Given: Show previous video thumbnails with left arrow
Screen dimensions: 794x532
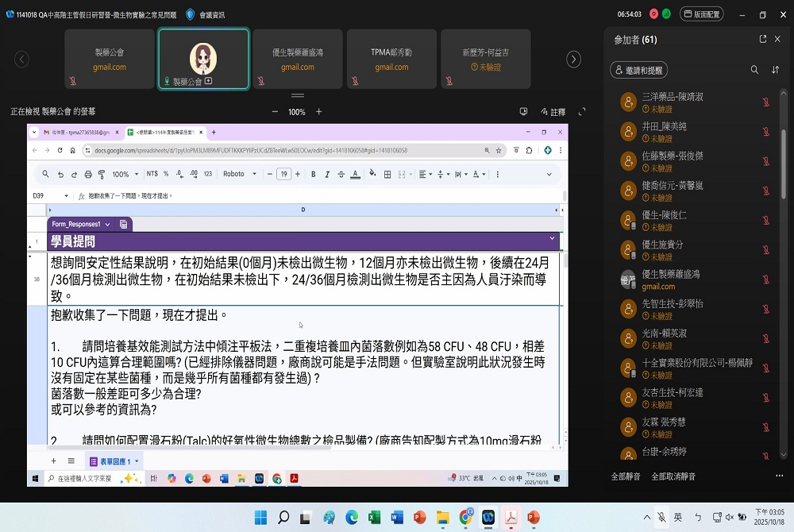Looking at the screenshot, I should [22, 60].
